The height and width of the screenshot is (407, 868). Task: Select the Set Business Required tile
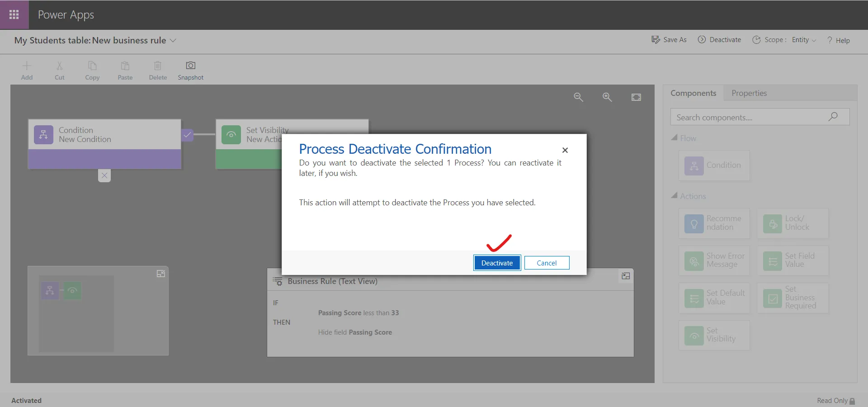(x=793, y=298)
